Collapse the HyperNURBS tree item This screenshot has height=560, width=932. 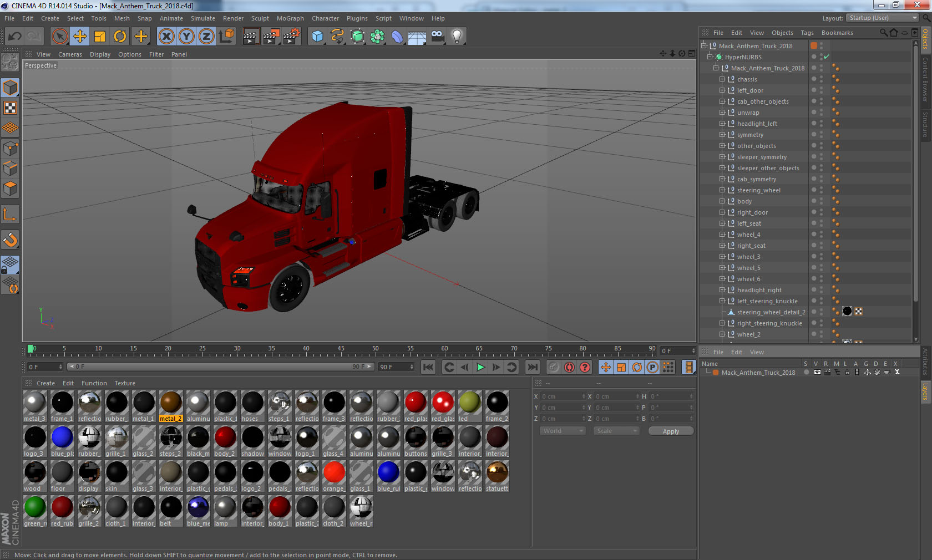[710, 57]
